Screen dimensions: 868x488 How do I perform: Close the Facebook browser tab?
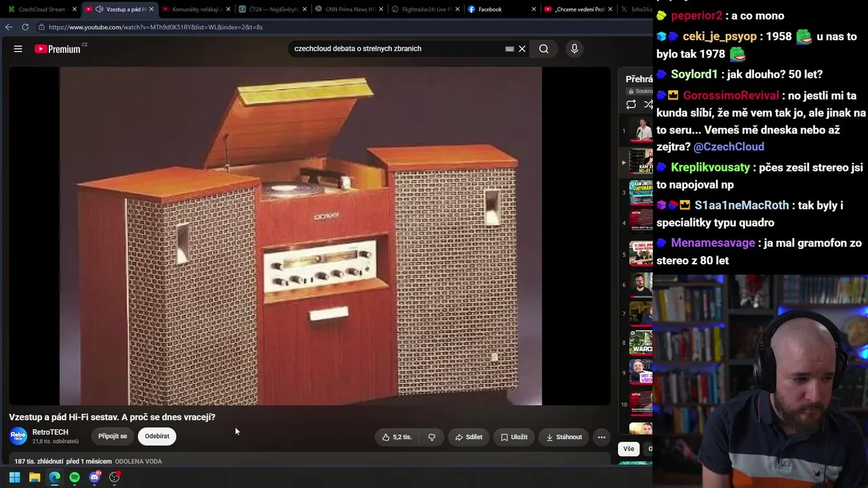(534, 9)
